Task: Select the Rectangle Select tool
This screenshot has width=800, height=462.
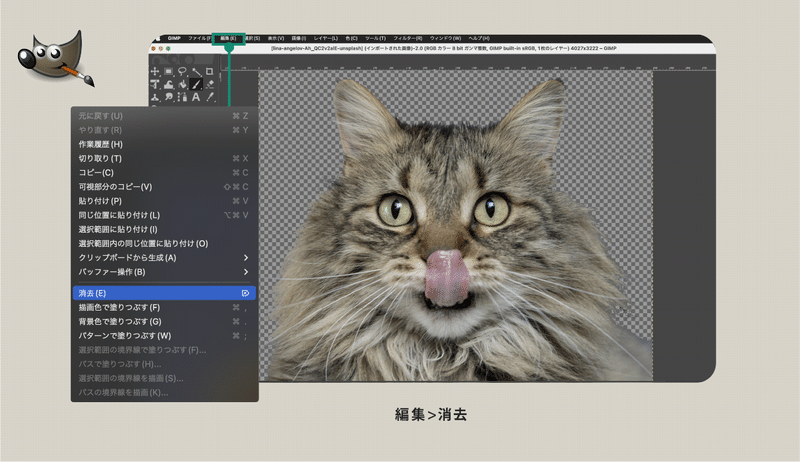Action: (168, 71)
